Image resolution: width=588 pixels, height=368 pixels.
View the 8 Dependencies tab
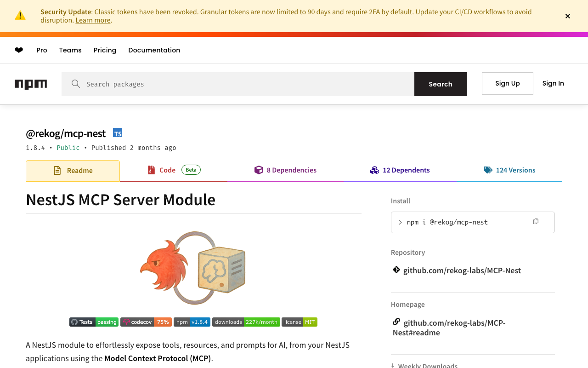point(286,170)
